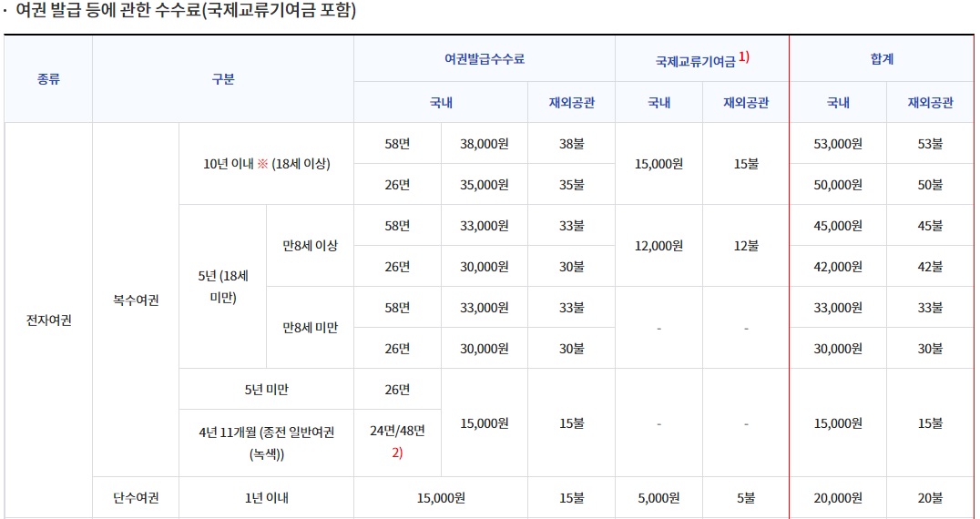The height and width of the screenshot is (519, 980).
Task: Select the '12불' contribution cell
Action: 746,246
